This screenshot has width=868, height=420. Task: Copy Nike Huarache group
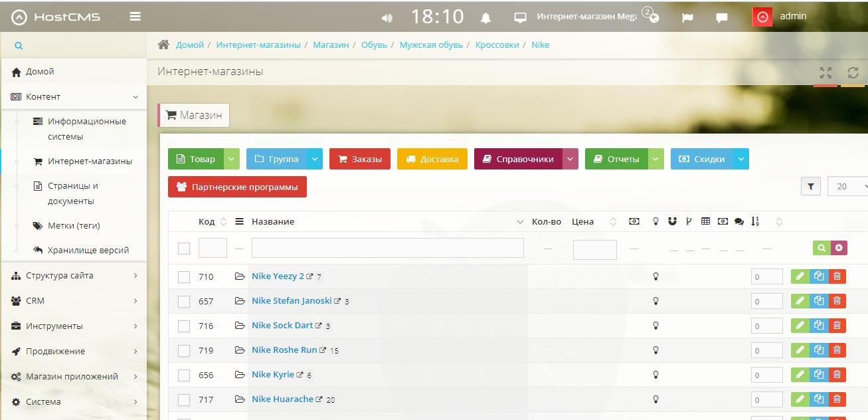[x=819, y=399]
